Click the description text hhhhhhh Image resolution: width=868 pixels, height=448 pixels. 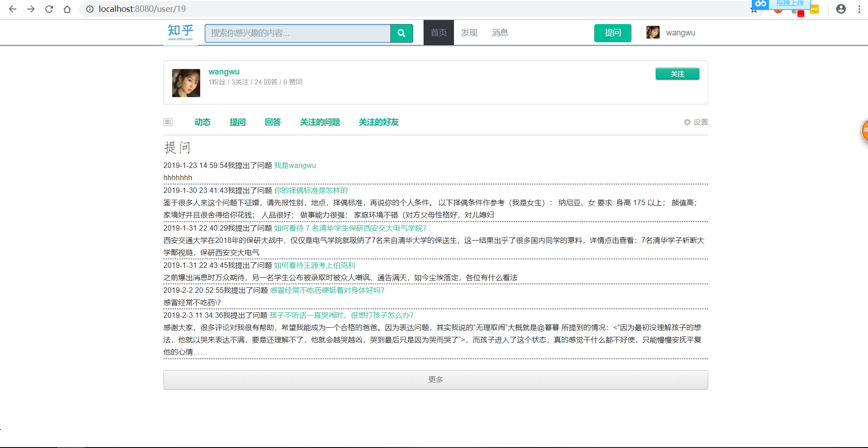[x=178, y=178]
